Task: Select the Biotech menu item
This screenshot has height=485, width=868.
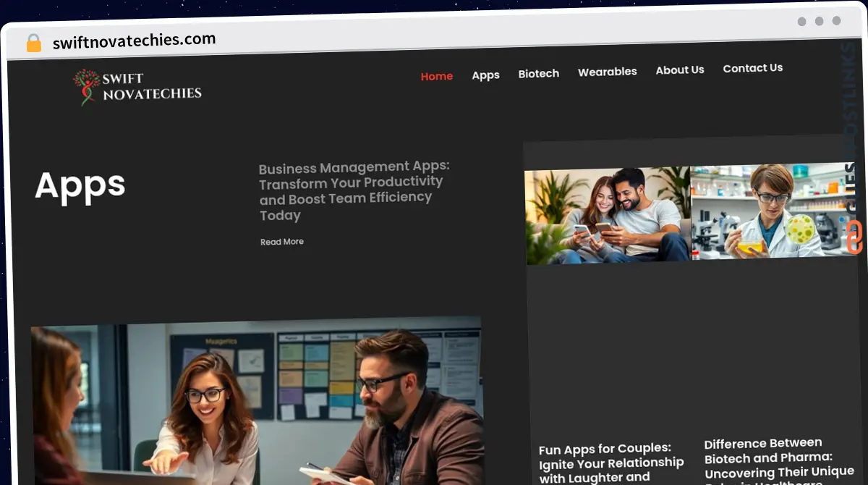Action: [538, 74]
